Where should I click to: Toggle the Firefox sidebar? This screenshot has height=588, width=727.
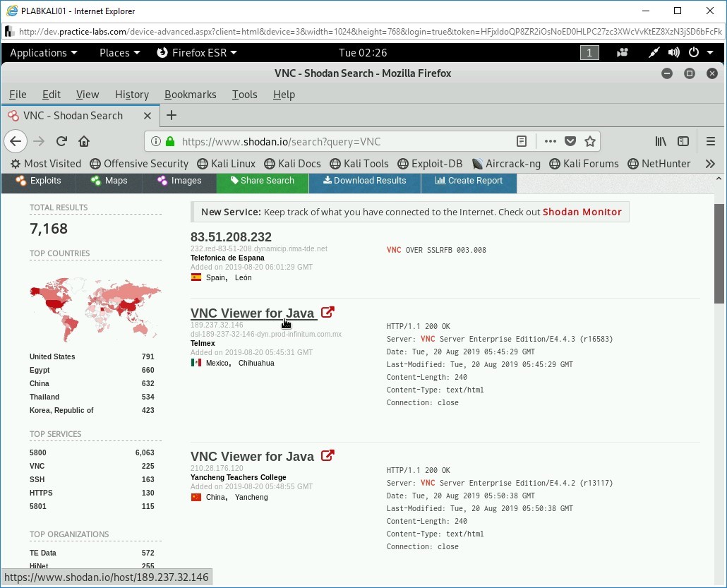pos(683,141)
